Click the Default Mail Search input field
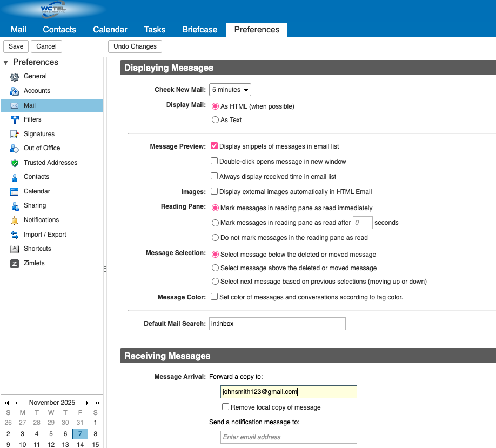Screen dimensions: 496x448 (277, 324)
